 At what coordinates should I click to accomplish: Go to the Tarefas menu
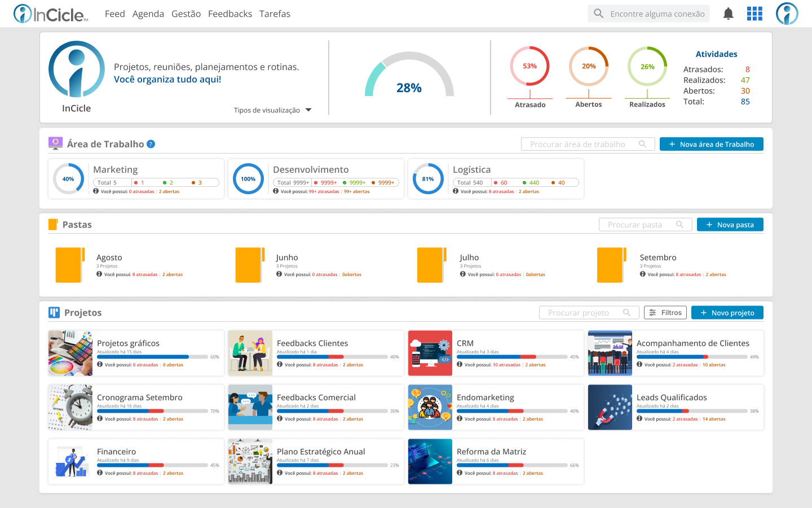(x=275, y=14)
